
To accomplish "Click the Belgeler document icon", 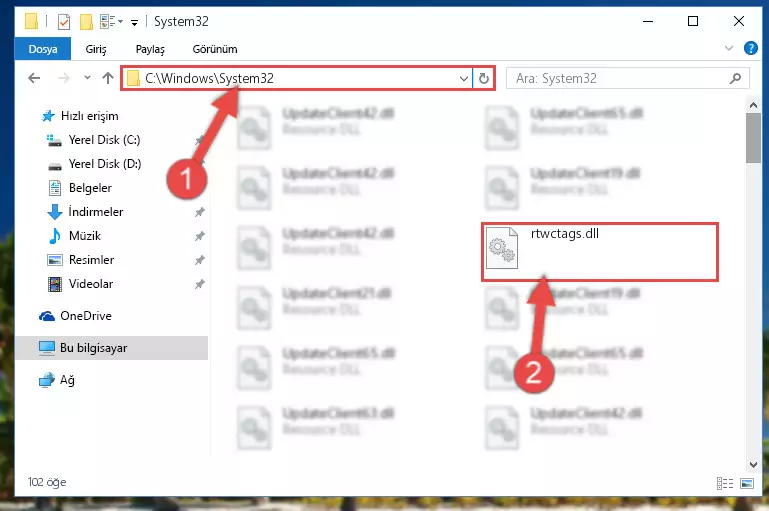I will click(x=55, y=188).
